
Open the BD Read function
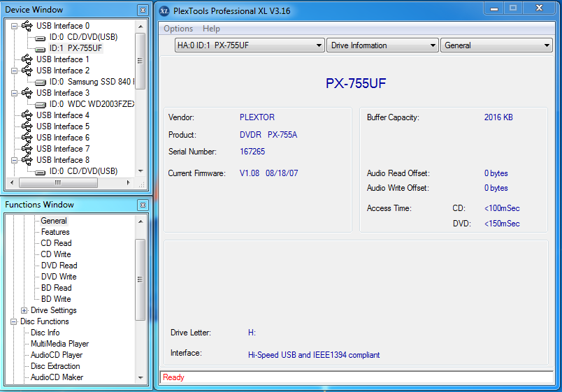[x=56, y=288]
